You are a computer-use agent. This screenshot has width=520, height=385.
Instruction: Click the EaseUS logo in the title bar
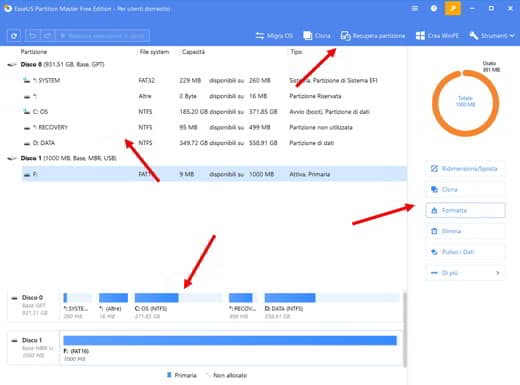click(x=8, y=8)
